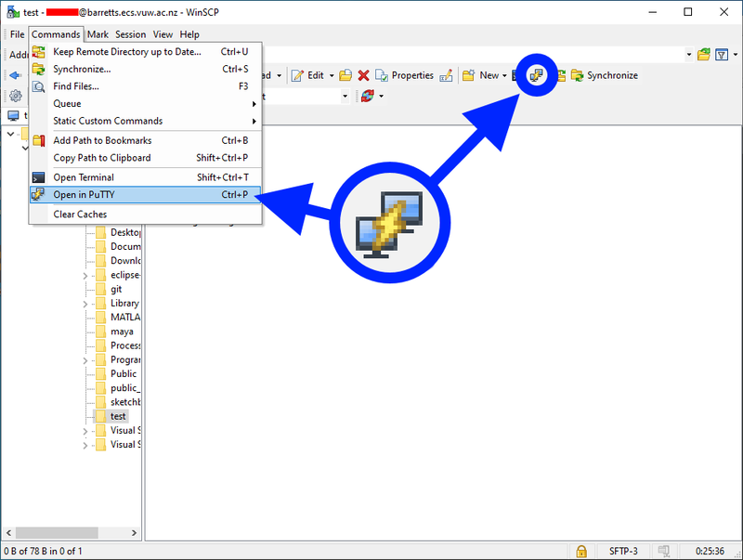This screenshot has height=560, width=743.
Task: Click the red-blue Refresh icon
Action: 367,96
